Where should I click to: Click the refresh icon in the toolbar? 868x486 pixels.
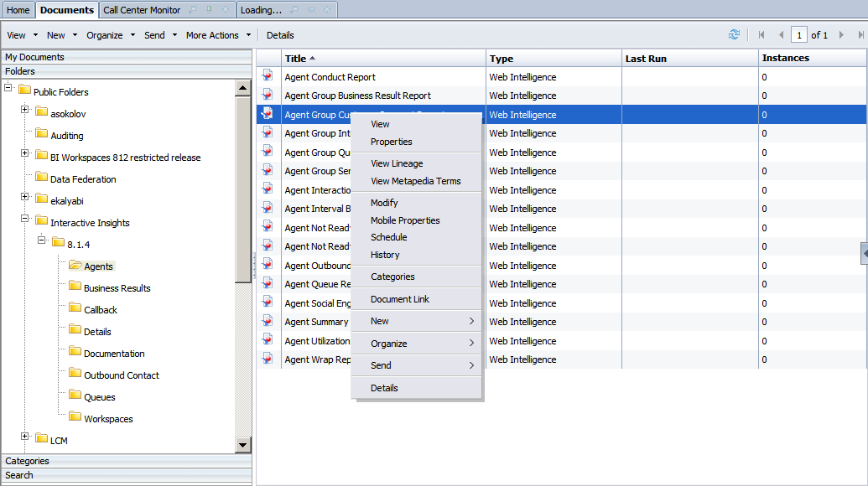click(x=734, y=35)
